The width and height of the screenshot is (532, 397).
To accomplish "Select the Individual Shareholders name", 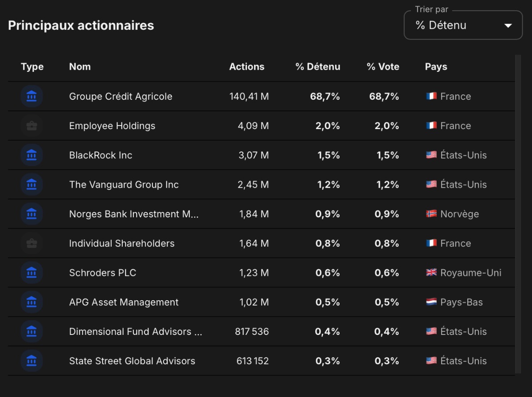I will (x=122, y=244).
